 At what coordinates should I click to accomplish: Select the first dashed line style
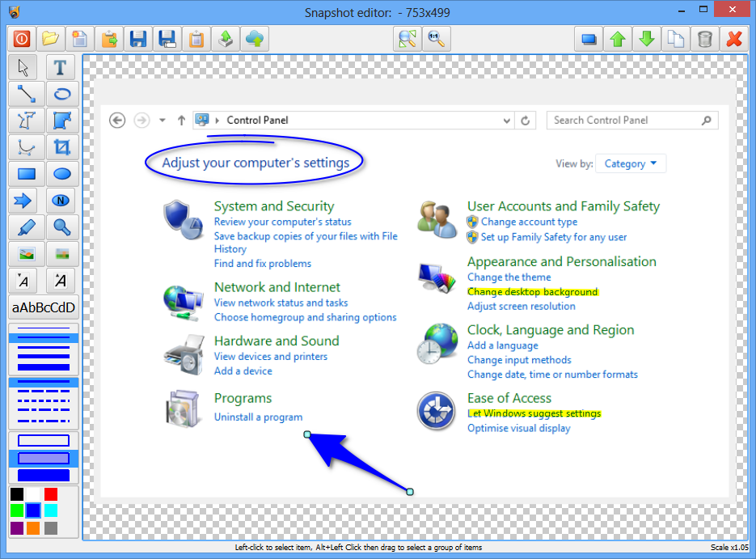(44, 392)
